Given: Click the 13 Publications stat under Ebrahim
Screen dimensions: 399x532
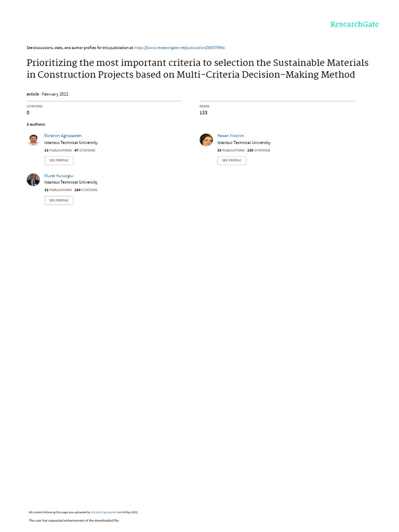Looking at the screenshot, I should 58,150.
